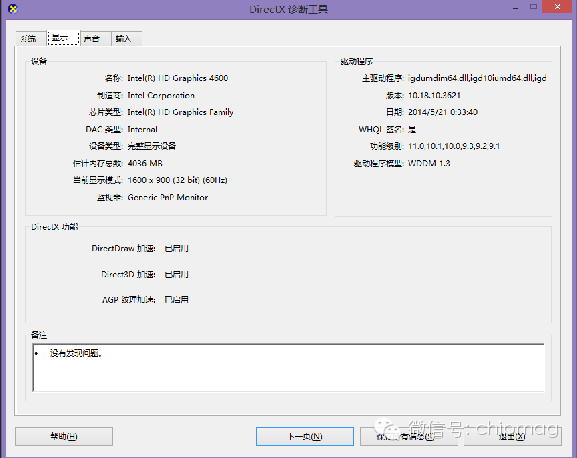Click the 帮助(H) button
This screenshot has height=458, width=577.
pyautogui.click(x=64, y=436)
